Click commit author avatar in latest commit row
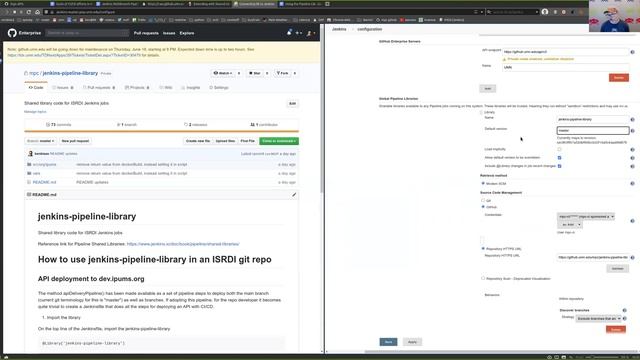 pos(30,154)
